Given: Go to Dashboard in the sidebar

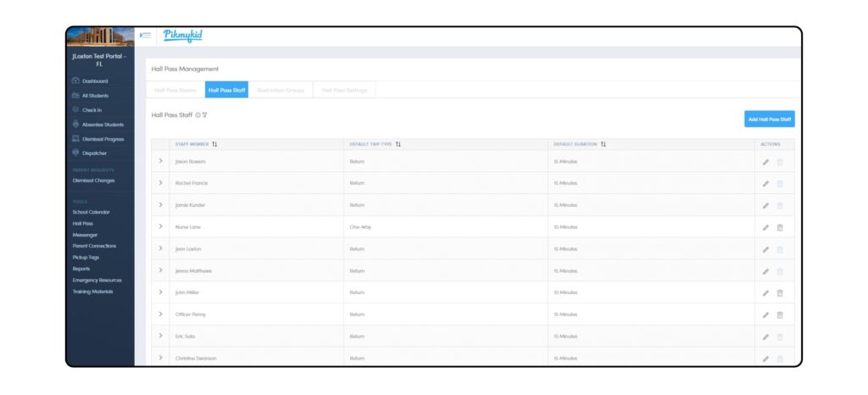Looking at the screenshot, I should (95, 81).
